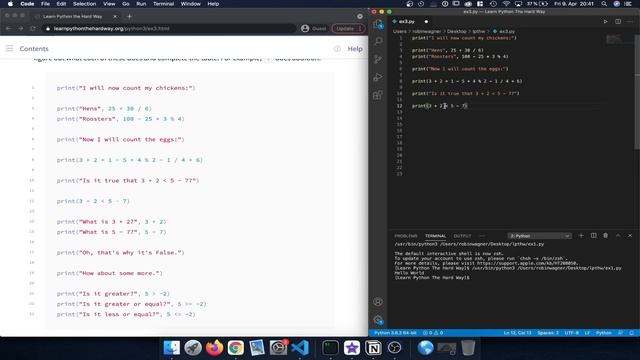The image size is (640, 360).
Task: Maximize the terminal panel with chevron
Action: tap(618, 236)
